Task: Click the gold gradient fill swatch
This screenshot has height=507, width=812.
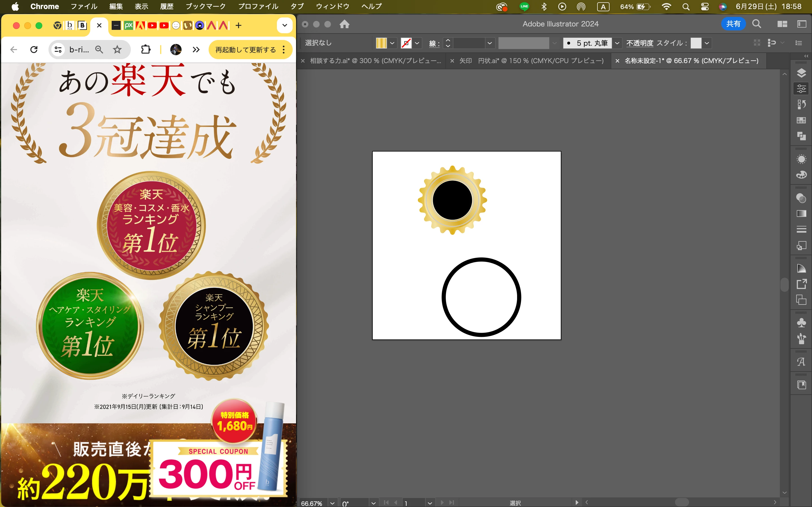Action: point(381,43)
